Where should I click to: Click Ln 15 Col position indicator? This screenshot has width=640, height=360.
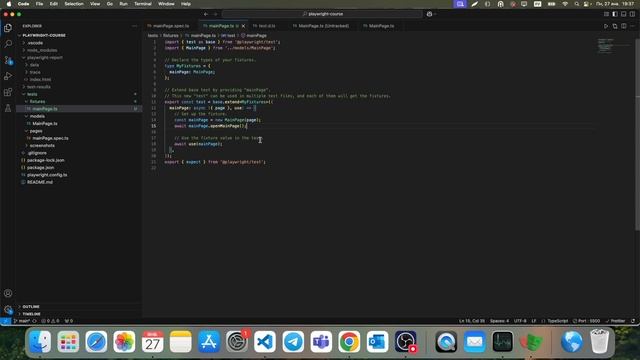coord(472,321)
